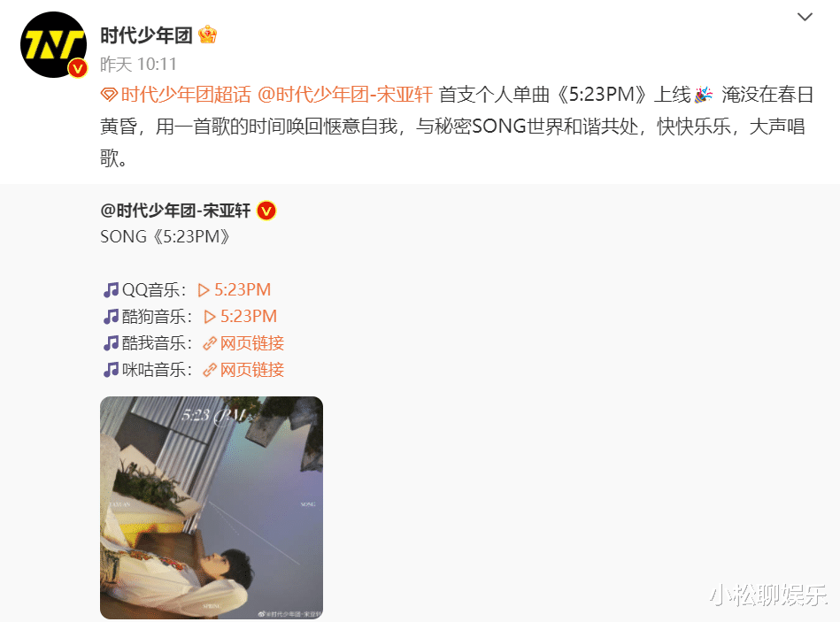Click the music note icon beside QQ音乐
The width and height of the screenshot is (840, 622).
[x=111, y=290]
